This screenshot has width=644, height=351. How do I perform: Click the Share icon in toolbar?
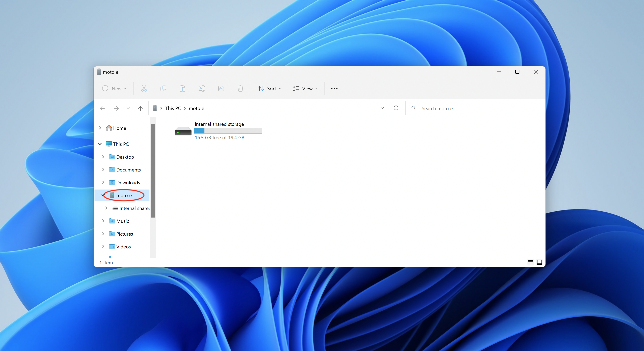coord(221,88)
